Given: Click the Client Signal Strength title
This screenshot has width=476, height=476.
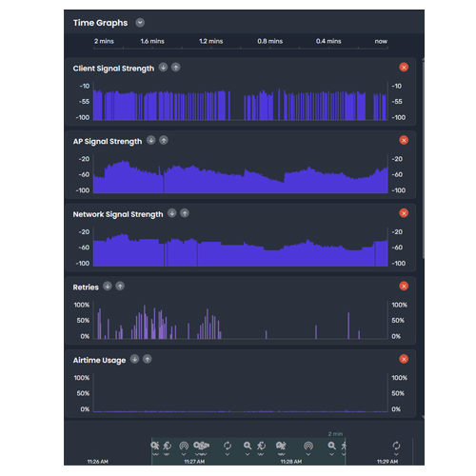Looking at the screenshot, I should pyautogui.click(x=113, y=69).
